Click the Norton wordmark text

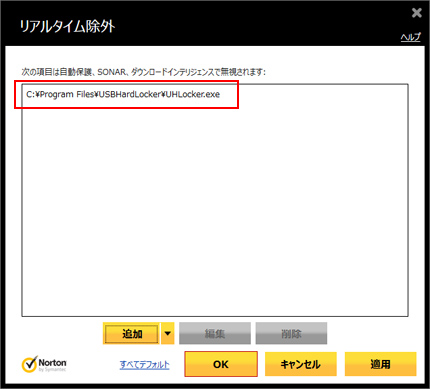click(x=52, y=362)
